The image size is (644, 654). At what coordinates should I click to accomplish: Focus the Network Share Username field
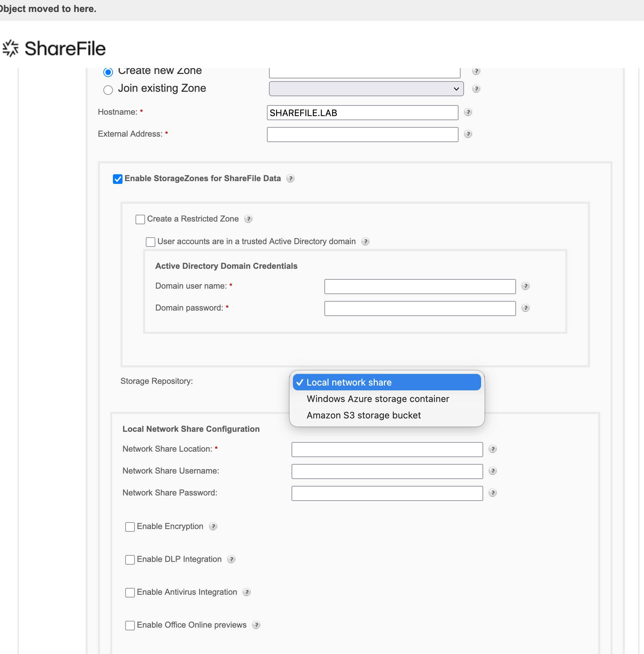point(387,471)
